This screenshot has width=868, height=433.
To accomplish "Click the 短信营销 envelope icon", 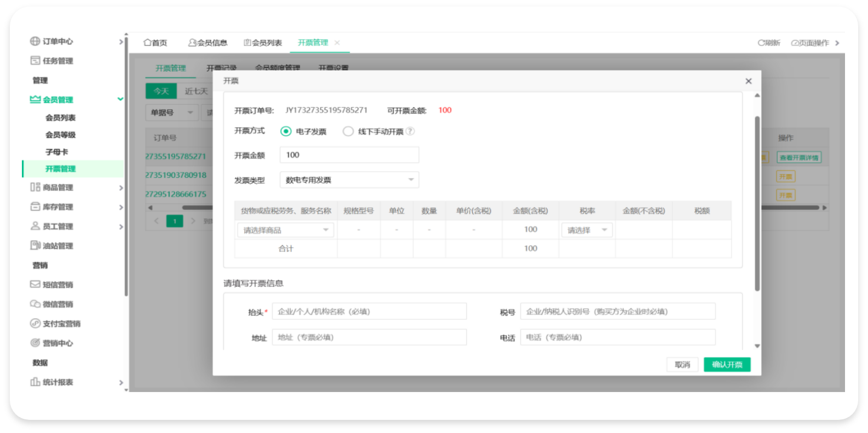I will point(35,284).
